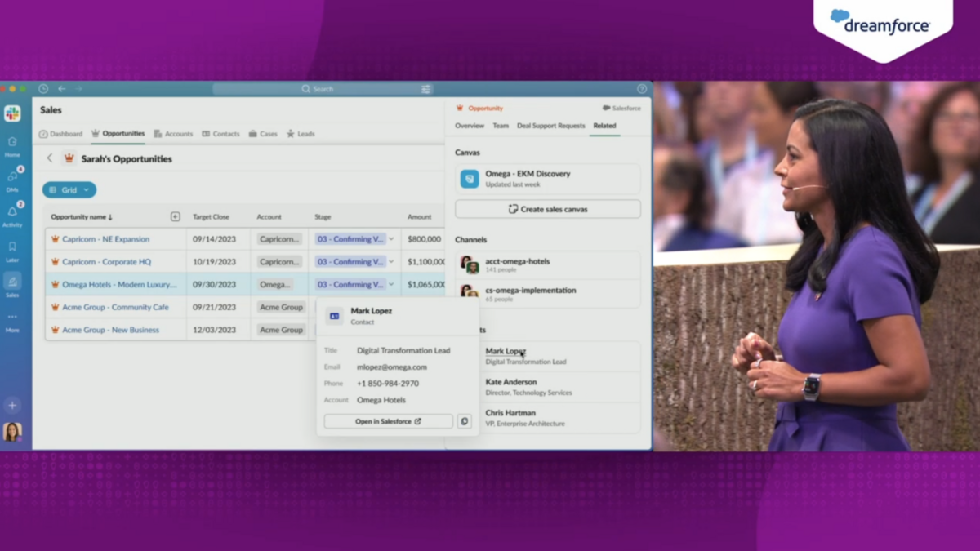Expand stage dropdown for Capricorn - Corporate HQ
980x551 pixels.
coord(391,262)
